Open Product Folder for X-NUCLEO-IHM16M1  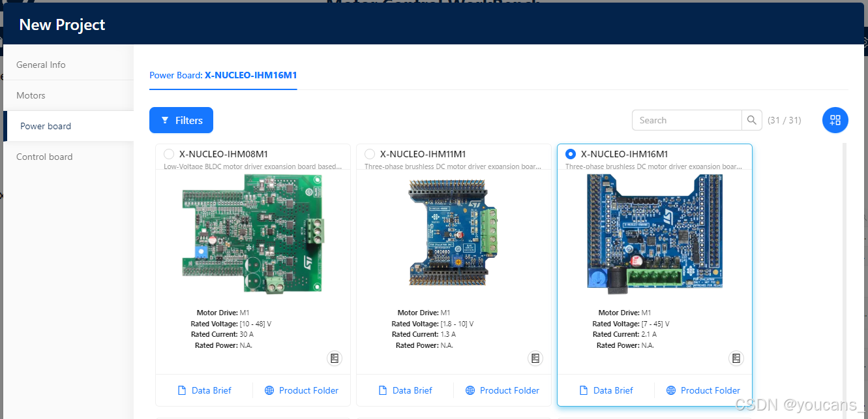[x=703, y=390]
